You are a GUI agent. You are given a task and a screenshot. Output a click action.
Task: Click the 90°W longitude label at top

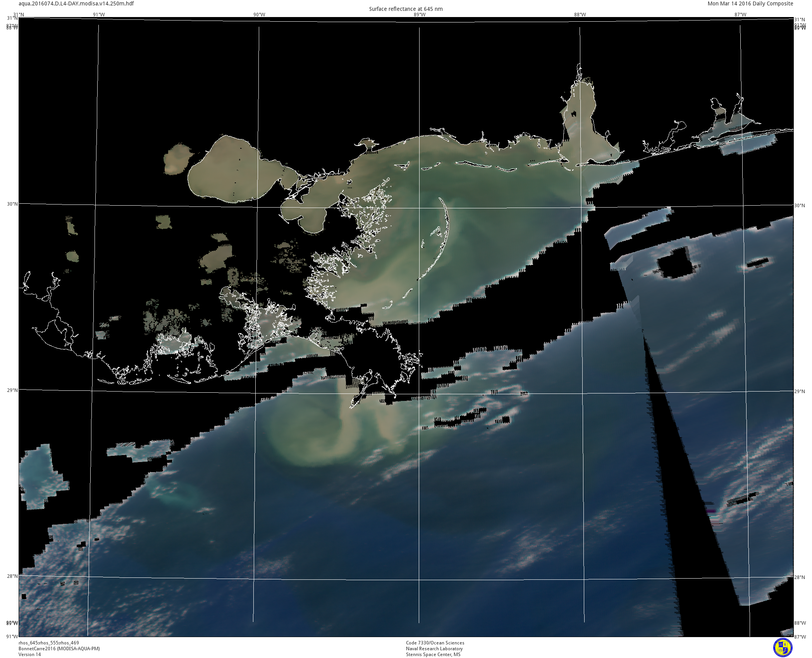pyautogui.click(x=259, y=15)
